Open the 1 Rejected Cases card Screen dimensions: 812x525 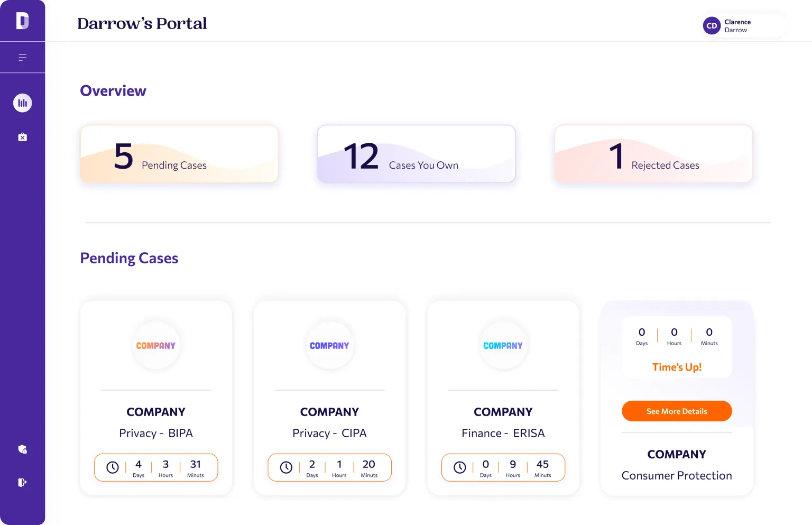653,154
